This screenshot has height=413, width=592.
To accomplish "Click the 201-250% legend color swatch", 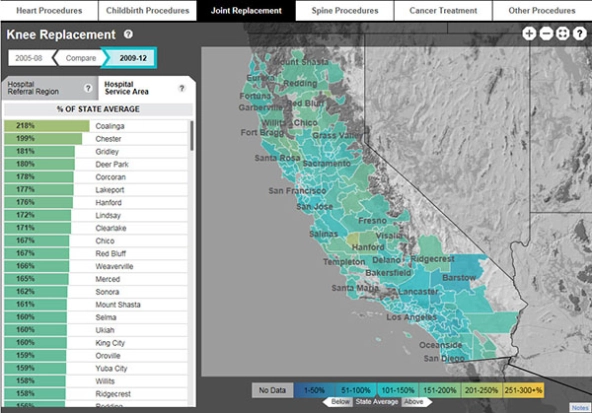I will pyautogui.click(x=481, y=390).
